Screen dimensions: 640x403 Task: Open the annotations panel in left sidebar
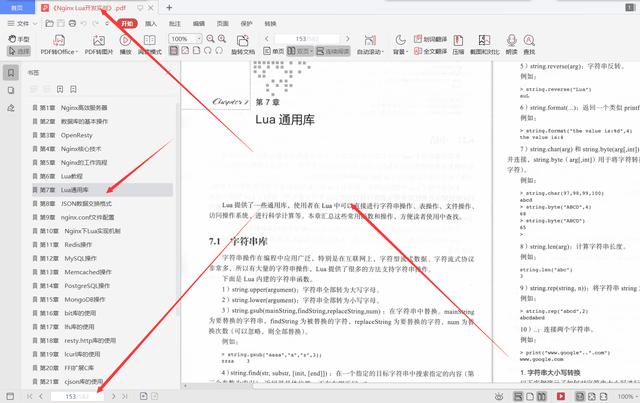tap(11, 108)
